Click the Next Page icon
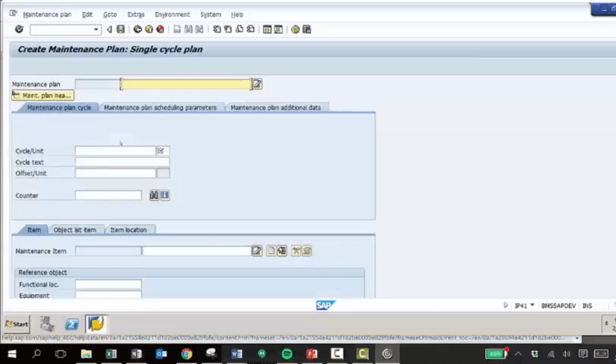The image size is (616, 364). 239,29
